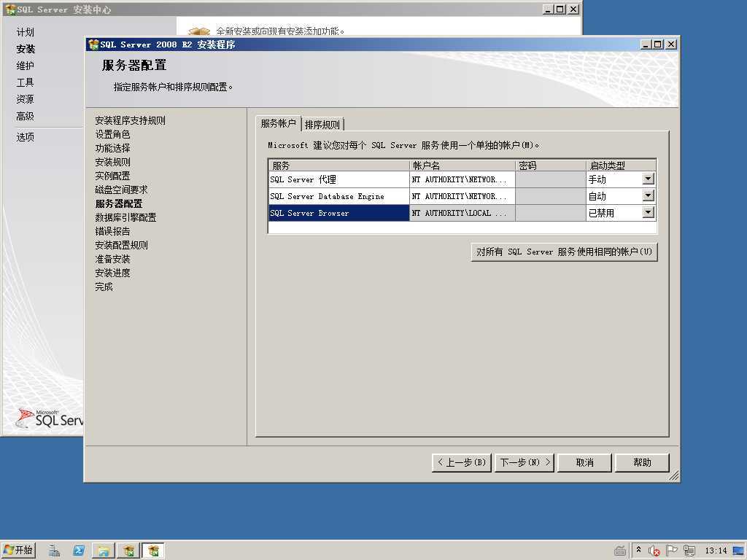Viewport: 747px width, 560px height.
Task: Select 工具 in Installation Center sidebar
Action: (26, 82)
